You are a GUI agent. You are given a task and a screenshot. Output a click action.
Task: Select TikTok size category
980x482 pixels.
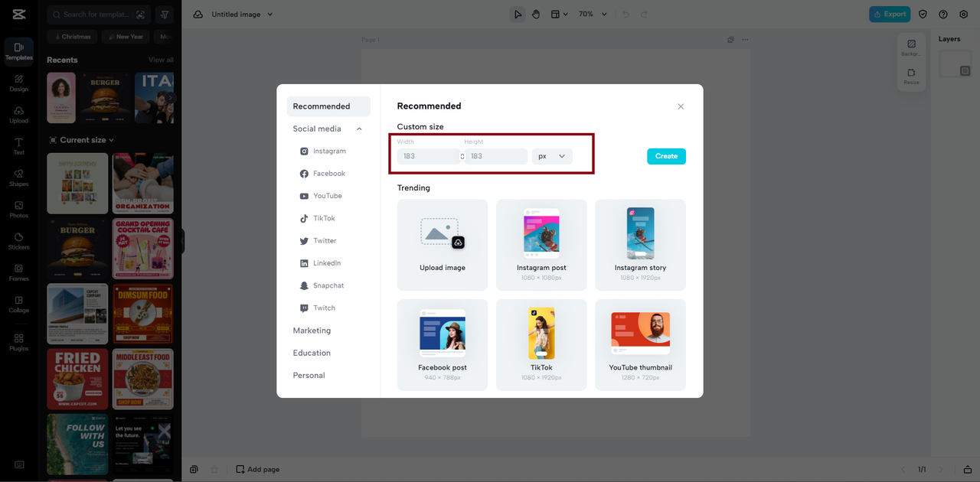318,218
